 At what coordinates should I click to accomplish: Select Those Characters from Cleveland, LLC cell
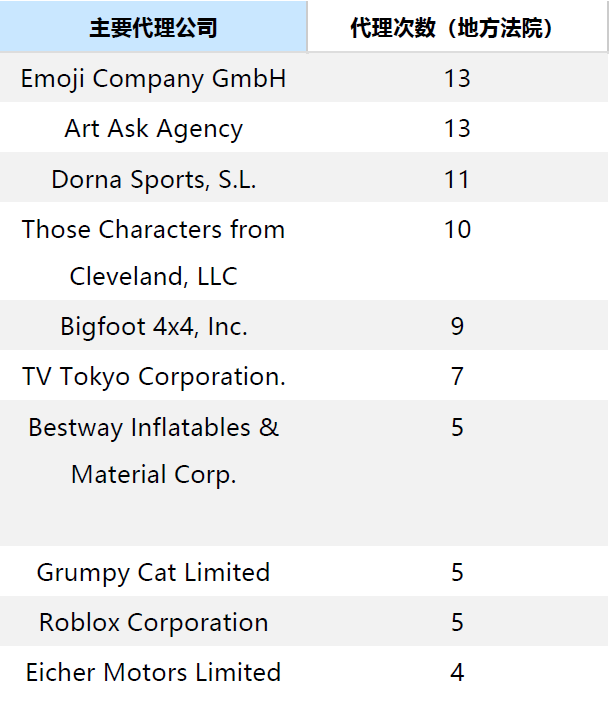point(153,252)
